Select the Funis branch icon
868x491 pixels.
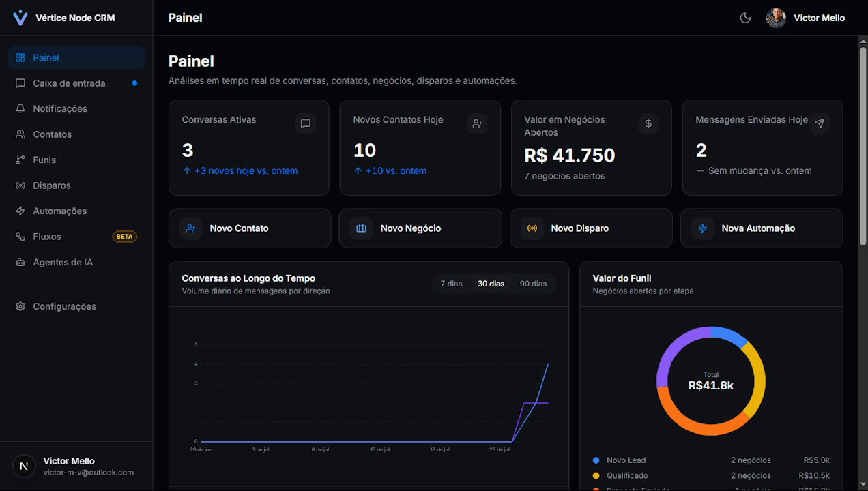tap(20, 160)
